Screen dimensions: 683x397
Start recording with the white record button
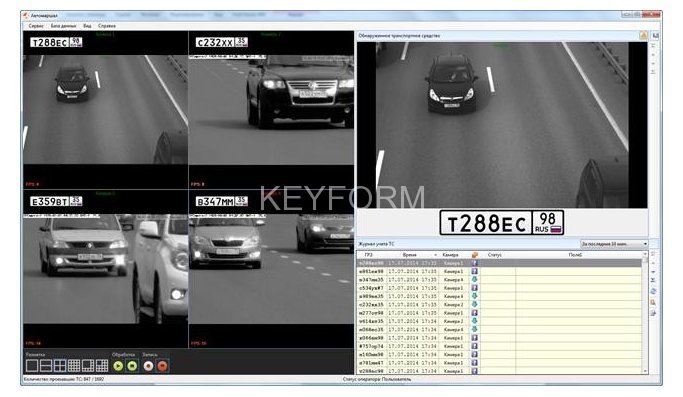point(148,366)
